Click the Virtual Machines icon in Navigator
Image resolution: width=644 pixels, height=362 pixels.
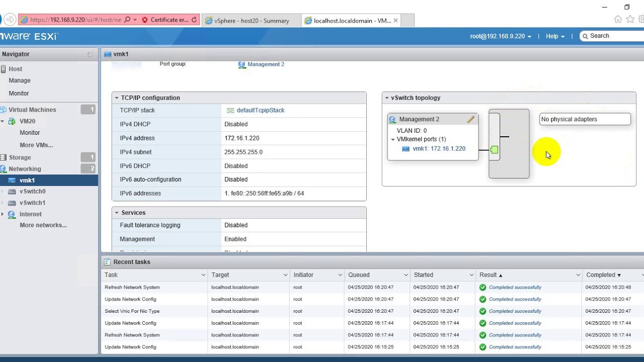tap(4, 110)
